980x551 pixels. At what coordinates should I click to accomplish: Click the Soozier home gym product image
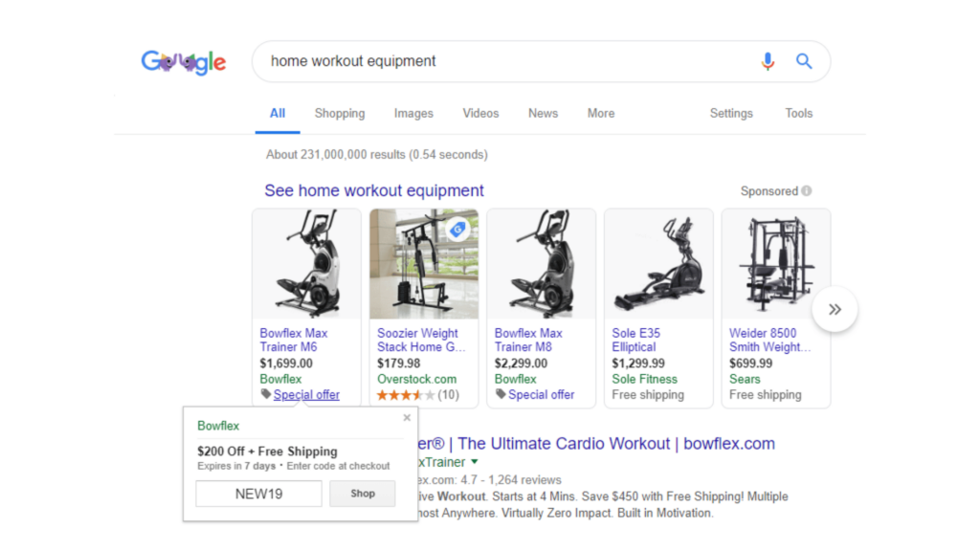[424, 264]
